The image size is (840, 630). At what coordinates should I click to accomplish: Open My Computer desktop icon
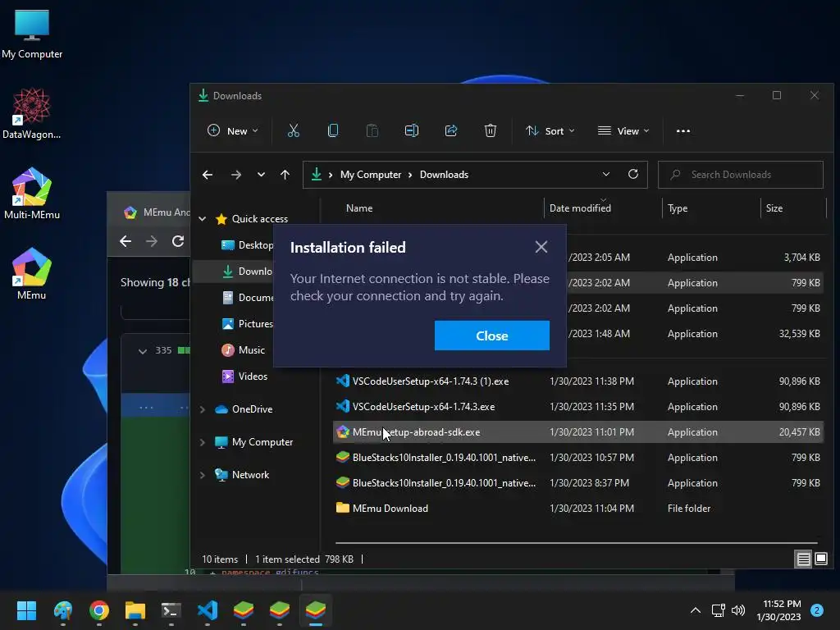tap(32, 33)
